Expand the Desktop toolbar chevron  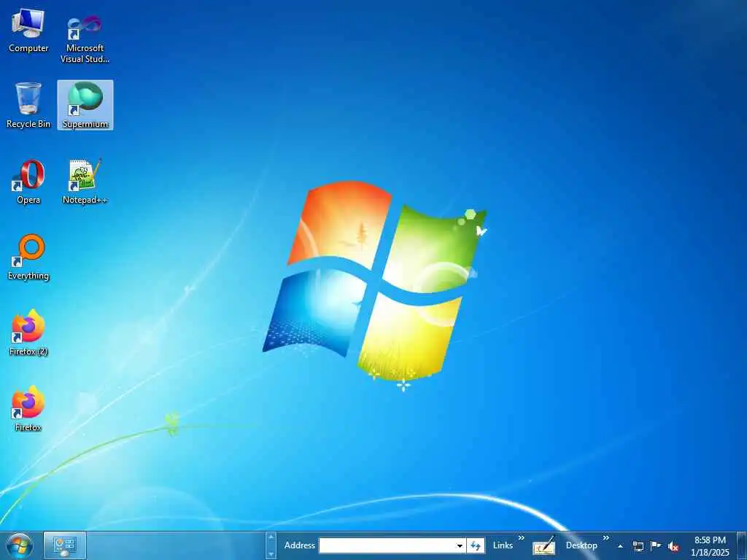(606, 538)
